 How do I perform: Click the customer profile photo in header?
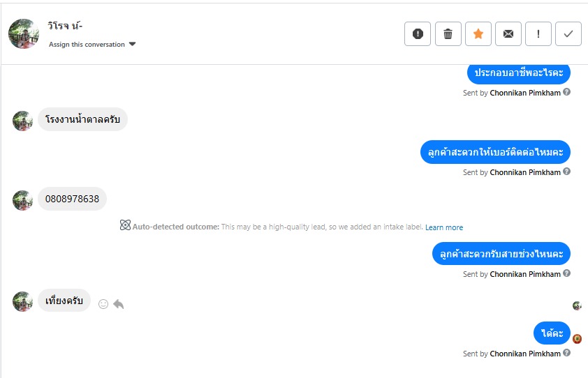[x=23, y=33]
